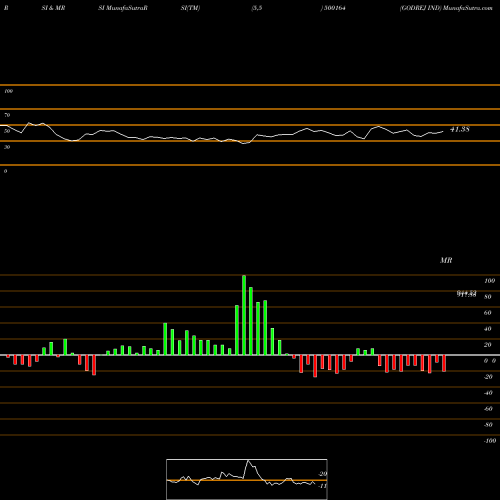Click the MR axis label 80
The image size is (500, 500).
[x=488, y=297]
